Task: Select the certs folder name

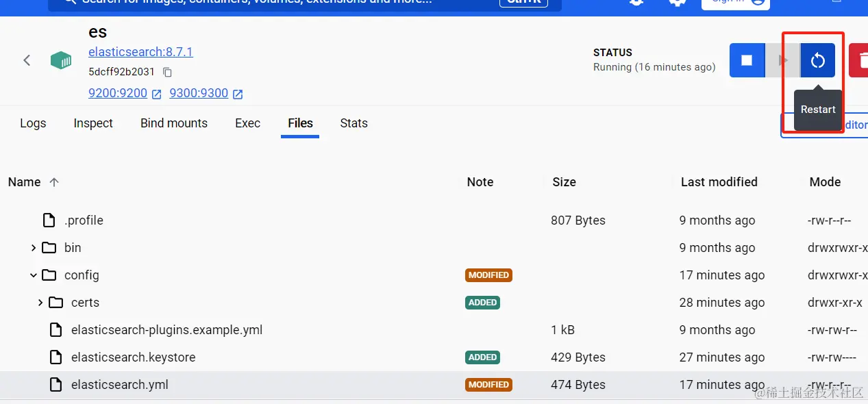Action: [85, 303]
